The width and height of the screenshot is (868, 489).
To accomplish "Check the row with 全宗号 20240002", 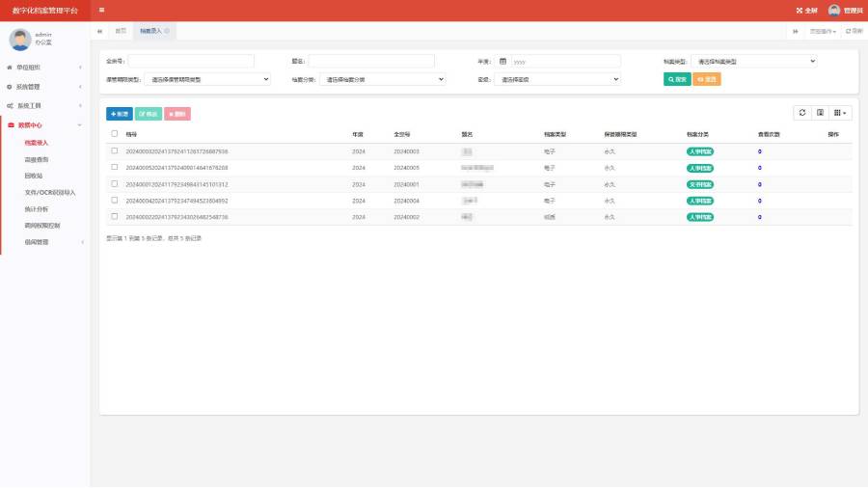I will pos(115,217).
